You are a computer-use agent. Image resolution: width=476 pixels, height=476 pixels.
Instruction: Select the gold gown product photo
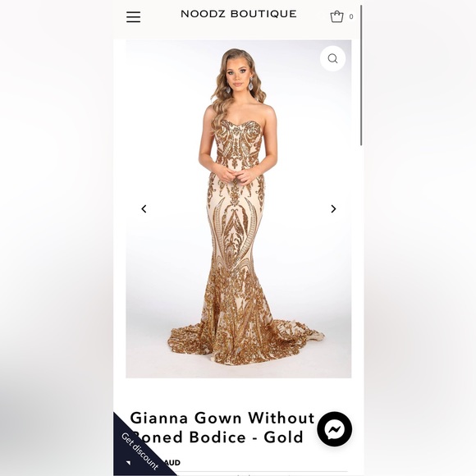click(x=239, y=208)
